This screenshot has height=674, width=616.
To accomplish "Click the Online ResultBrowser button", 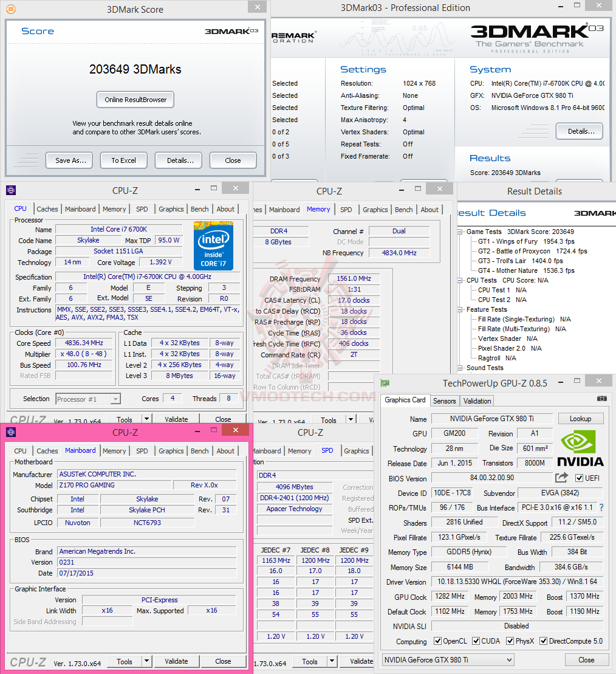I will [x=135, y=100].
